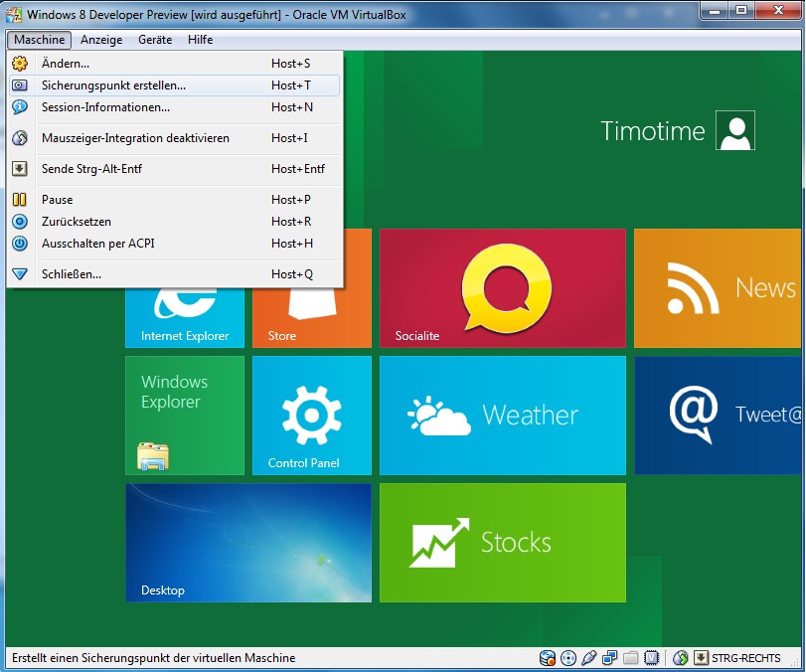The image size is (806, 672).
Task: Open the Hilfe menu
Action: [x=200, y=40]
